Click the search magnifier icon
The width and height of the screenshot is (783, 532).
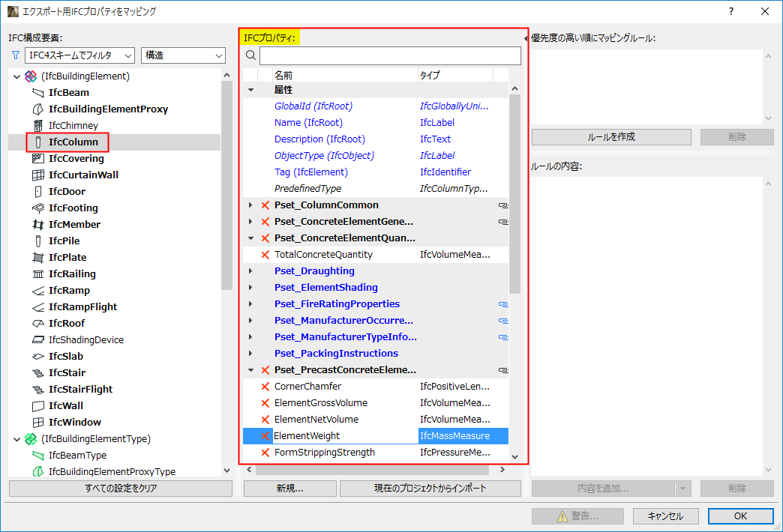pyautogui.click(x=250, y=55)
